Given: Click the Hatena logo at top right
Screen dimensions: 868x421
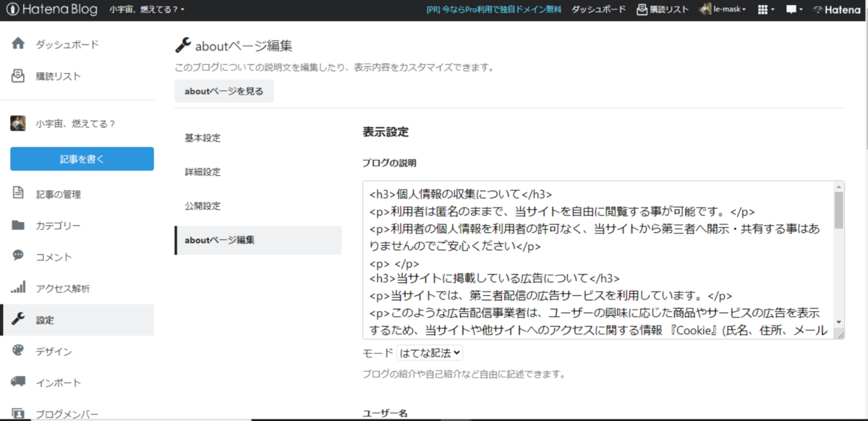Looking at the screenshot, I should click(838, 9).
